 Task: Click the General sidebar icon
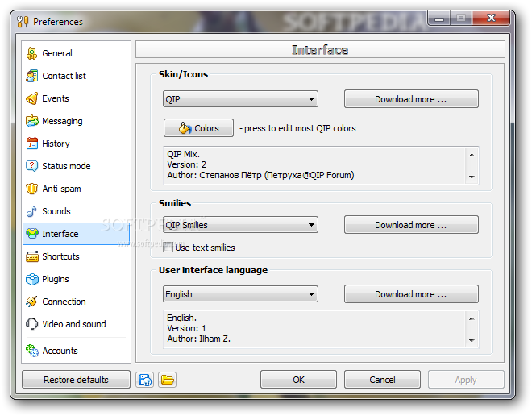coord(32,53)
